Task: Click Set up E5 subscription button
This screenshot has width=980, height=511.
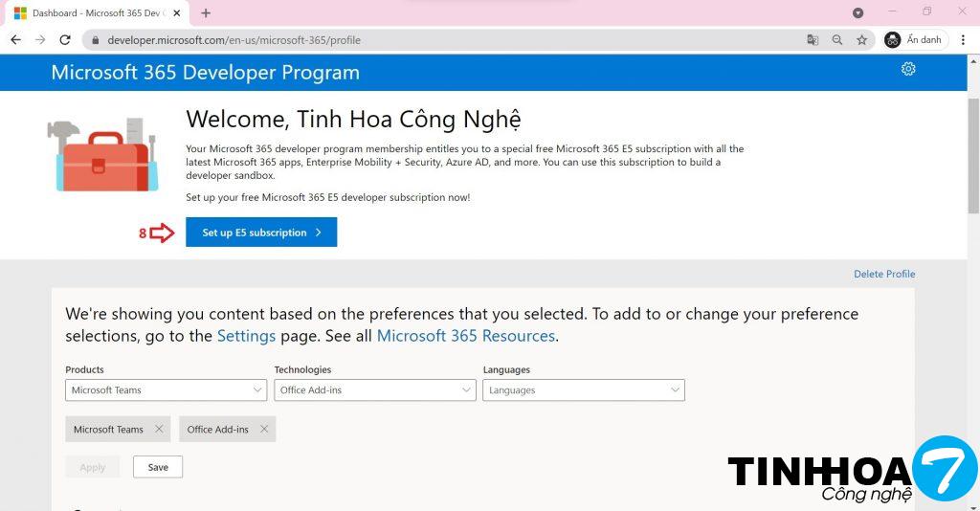Action: 261,233
